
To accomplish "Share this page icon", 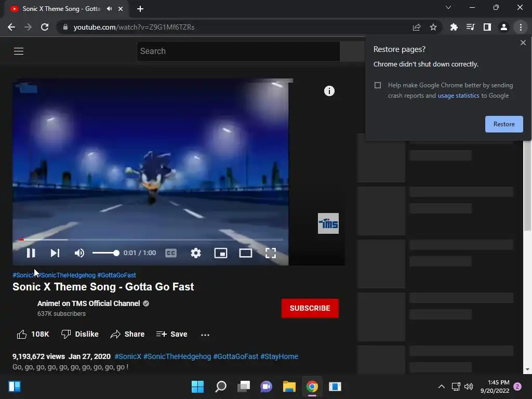I will 417,27.
